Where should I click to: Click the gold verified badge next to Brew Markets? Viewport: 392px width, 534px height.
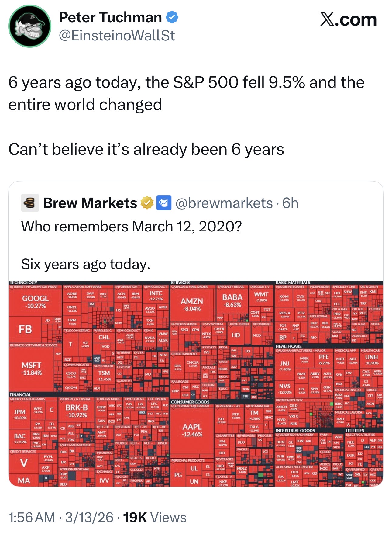(147, 203)
